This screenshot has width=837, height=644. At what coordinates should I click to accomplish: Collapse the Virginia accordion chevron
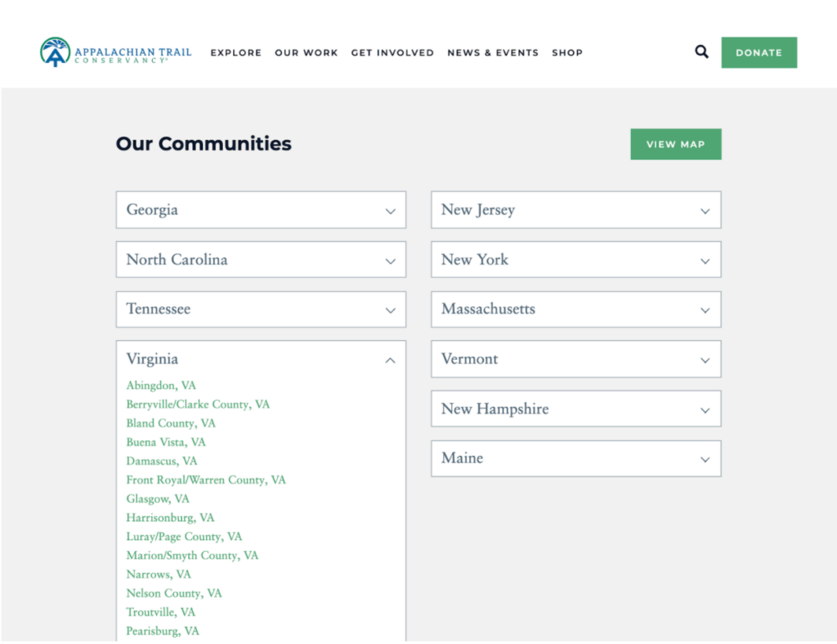pyautogui.click(x=390, y=360)
